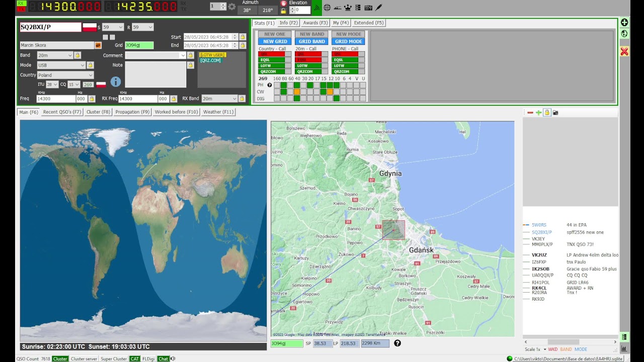Open the ITU zone dropdown showing 28

52,84
